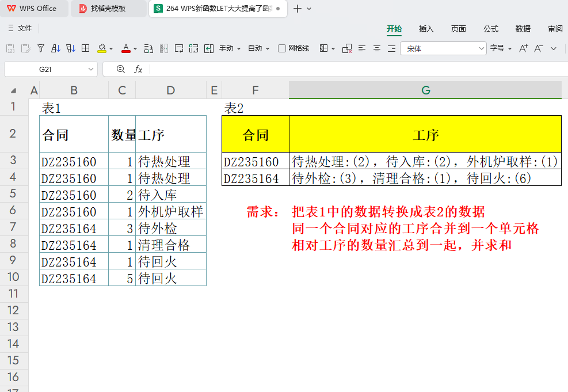Expand the table style dropdown arrow
Screen dimensions: 568x392
(x=333, y=48)
